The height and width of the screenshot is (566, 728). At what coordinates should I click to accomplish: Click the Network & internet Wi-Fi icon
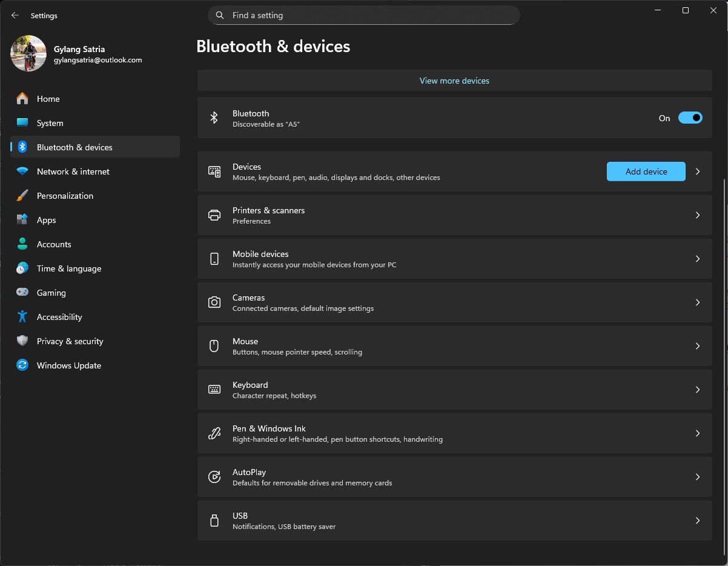tap(22, 171)
